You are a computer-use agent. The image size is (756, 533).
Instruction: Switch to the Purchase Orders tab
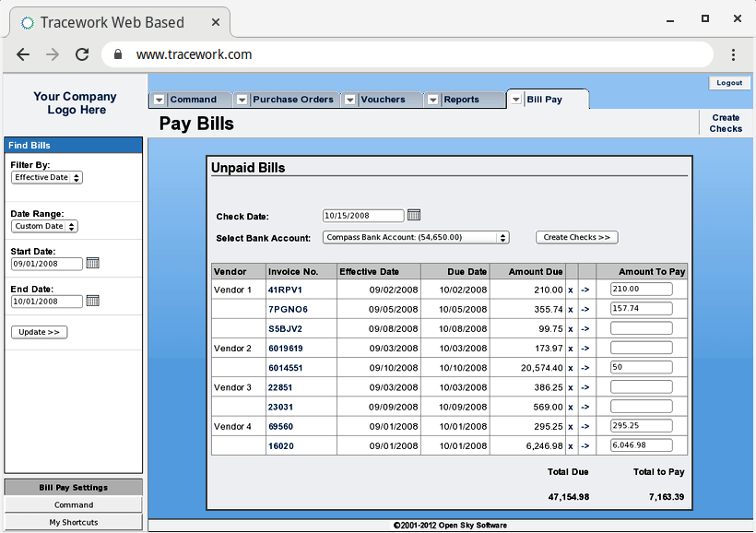[292, 100]
